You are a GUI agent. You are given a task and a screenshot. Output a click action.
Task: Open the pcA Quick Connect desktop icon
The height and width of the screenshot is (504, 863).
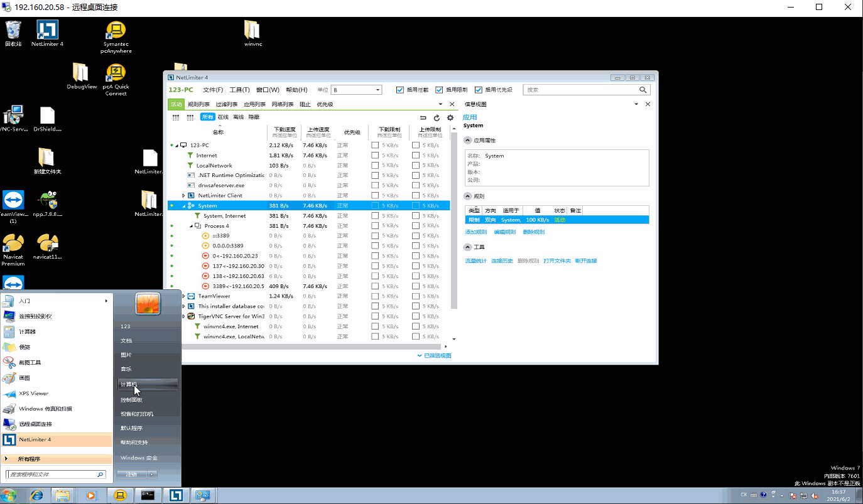[116, 80]
